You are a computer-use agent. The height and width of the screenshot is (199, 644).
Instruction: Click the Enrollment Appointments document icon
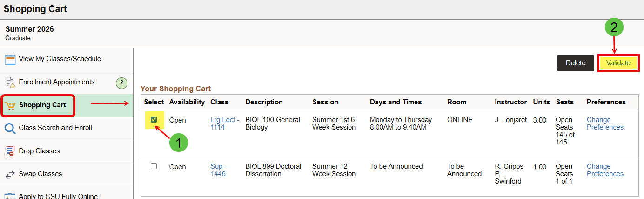[x=10, y=82]
